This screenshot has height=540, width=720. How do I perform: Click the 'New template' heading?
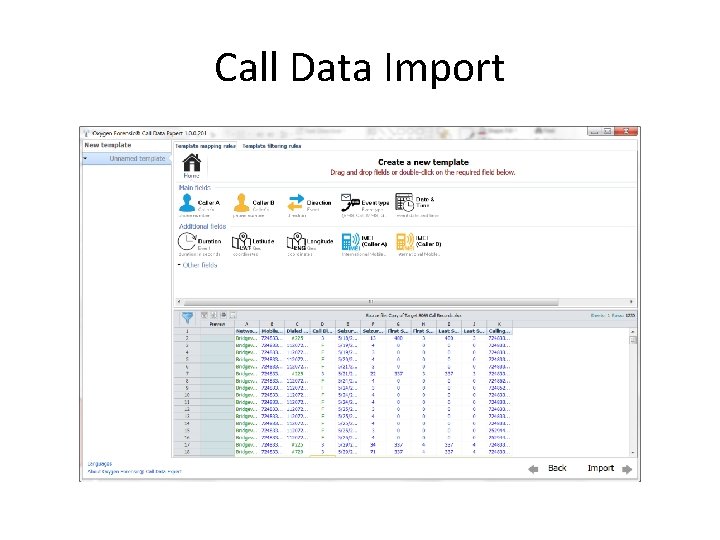coord(108,145)
